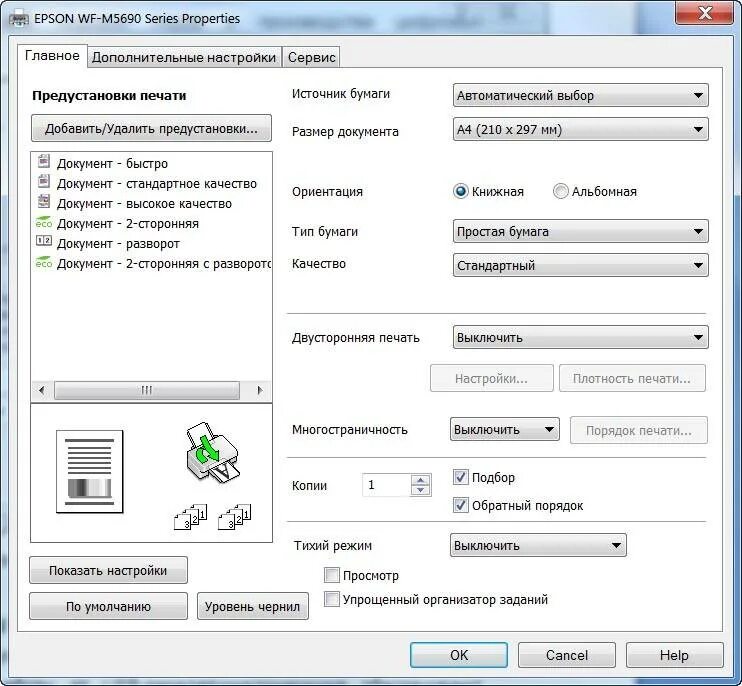Click the 'Плотность печати...' button

pos(632,378)
